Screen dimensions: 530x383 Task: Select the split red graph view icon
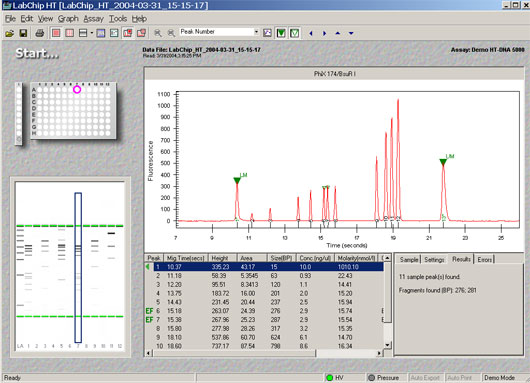coord(70,33)
